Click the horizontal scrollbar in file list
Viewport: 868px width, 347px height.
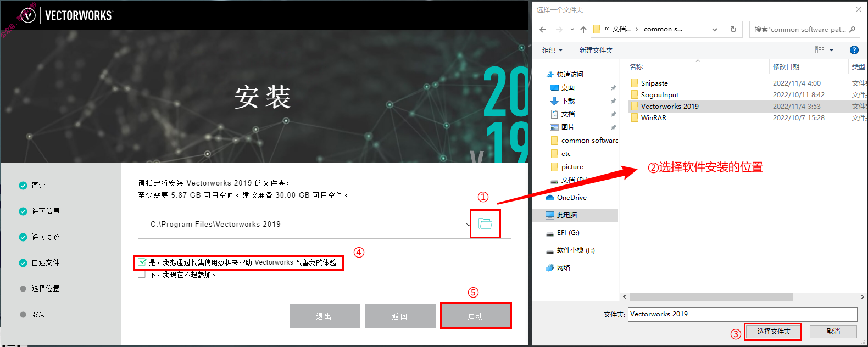[711, 297]
